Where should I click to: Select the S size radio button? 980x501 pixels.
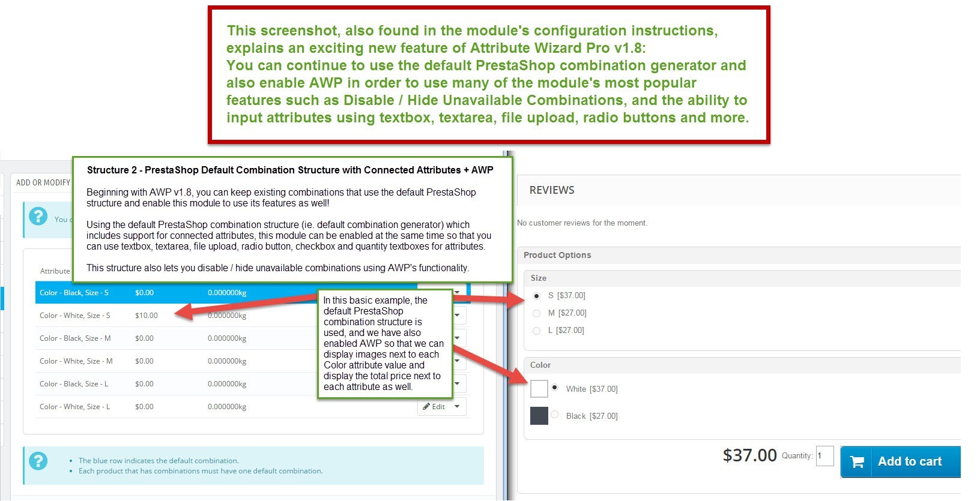[x=536, y=296]
